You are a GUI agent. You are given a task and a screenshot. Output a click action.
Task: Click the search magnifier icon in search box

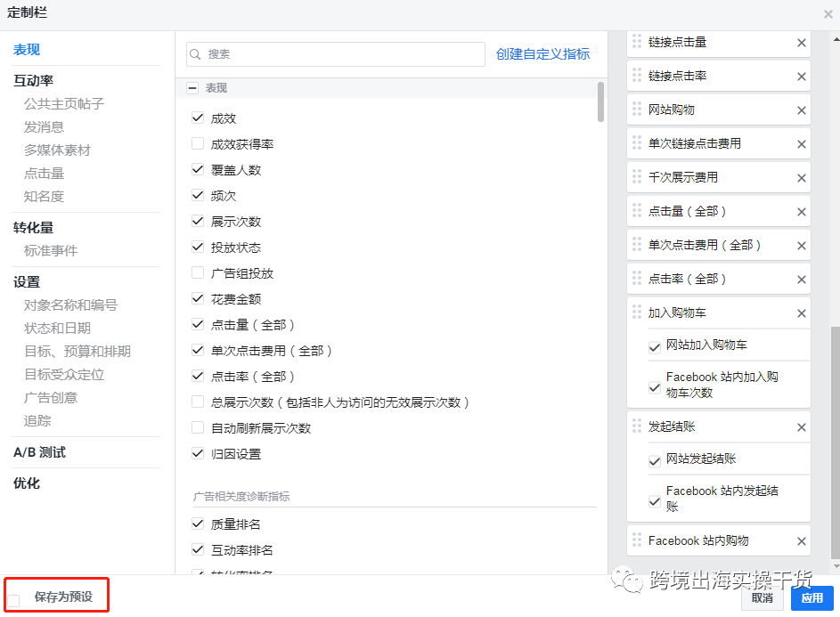[x=195, y=54]
